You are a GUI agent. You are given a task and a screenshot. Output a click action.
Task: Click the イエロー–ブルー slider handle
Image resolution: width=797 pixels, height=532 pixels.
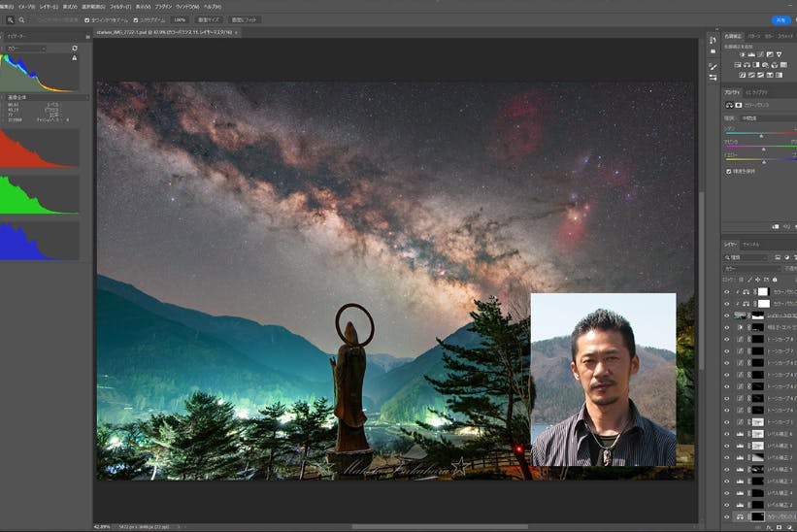[764, 162]
